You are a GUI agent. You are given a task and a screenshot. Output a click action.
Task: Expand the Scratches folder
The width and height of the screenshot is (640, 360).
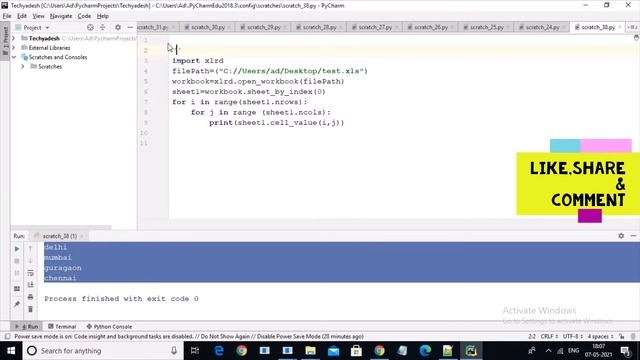click(23, 67)
